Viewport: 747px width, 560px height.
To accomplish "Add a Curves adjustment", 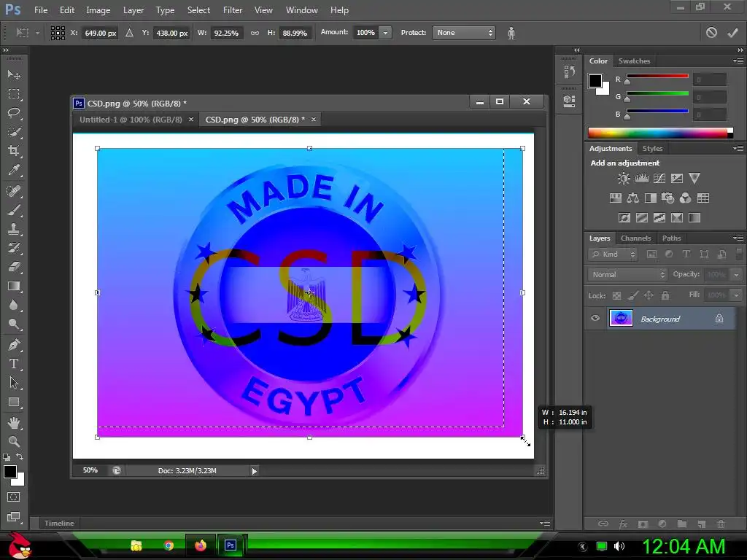I will pyautogui.click(x=659, y=179).
